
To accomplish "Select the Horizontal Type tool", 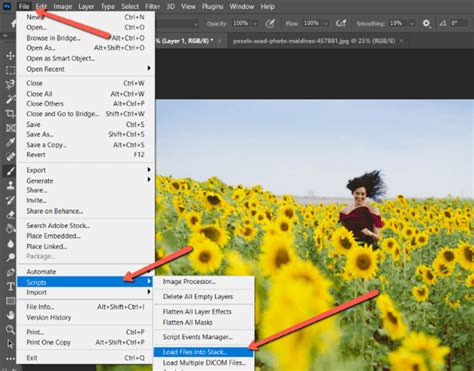I will coord(10,286).
